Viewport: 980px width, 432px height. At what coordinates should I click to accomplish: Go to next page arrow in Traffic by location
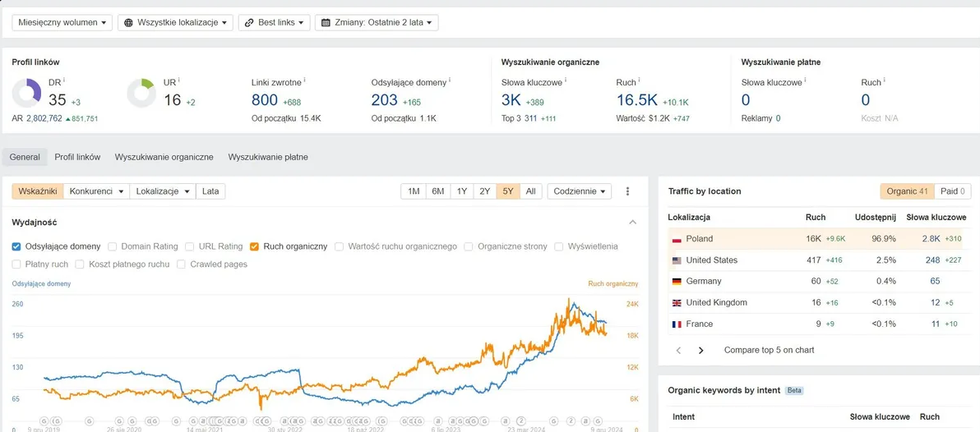pos(700,350)
